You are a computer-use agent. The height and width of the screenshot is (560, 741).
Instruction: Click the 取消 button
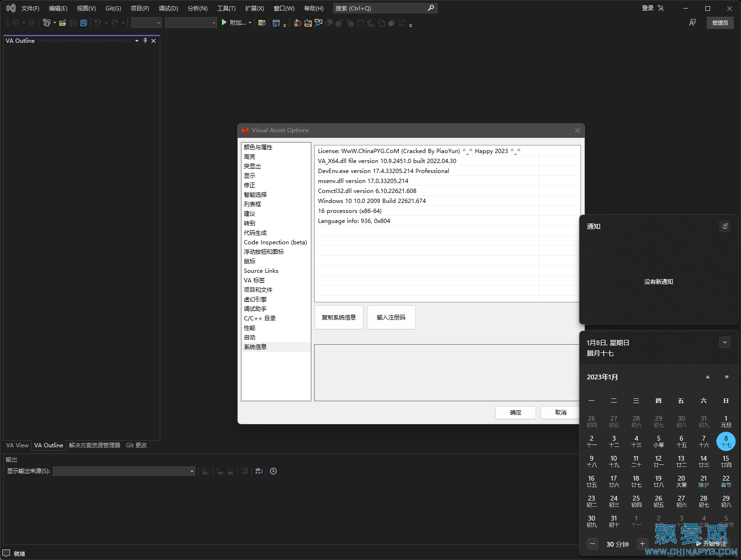point(561,413)
